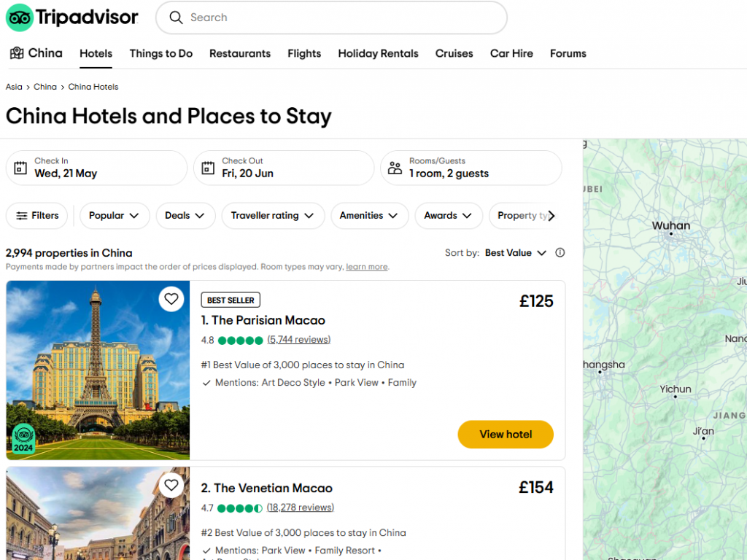This screenshot has height=560, width=747.
Task: Click the yellow View hotel button
Action: click(506, 435)
